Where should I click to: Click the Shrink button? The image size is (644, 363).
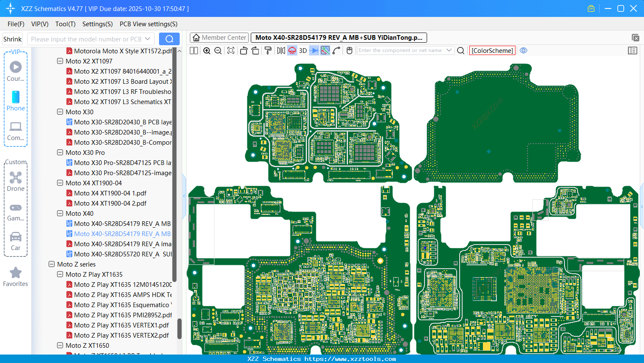(x=13, y=39)
